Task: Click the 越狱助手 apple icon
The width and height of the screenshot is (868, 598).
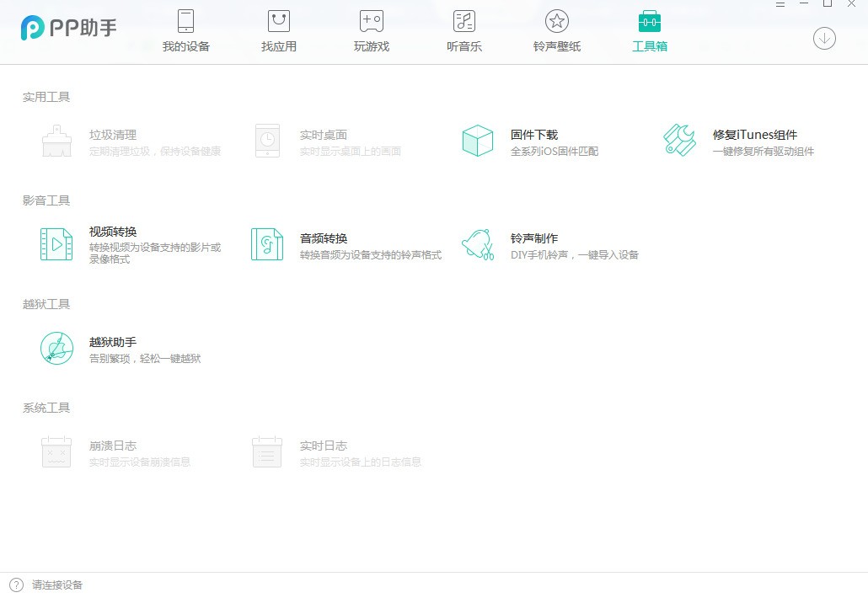Action: coord(56,348)
